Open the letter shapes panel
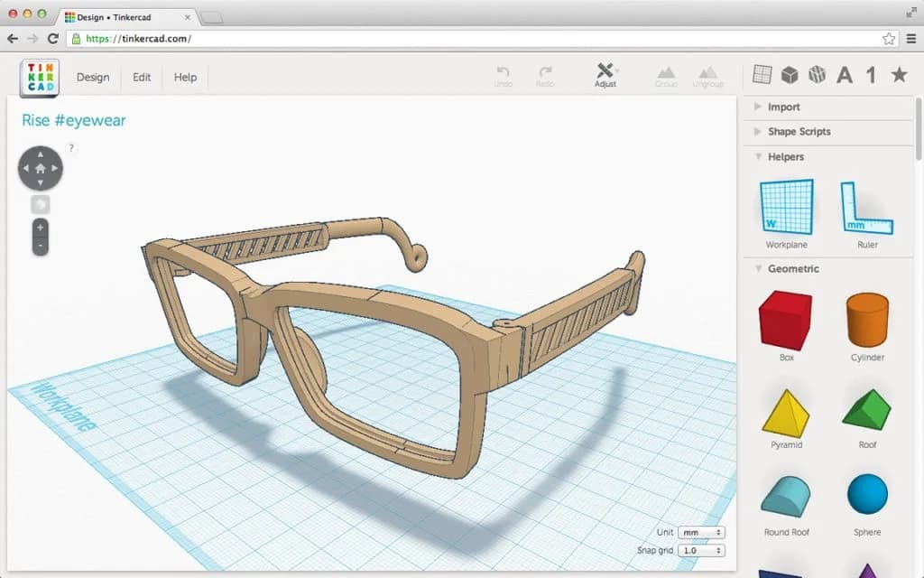 844,77
